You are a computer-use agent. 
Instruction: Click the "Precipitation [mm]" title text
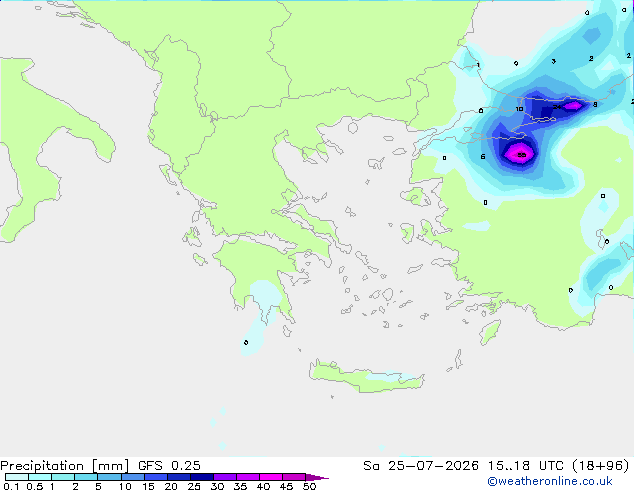tap(64, 466)
